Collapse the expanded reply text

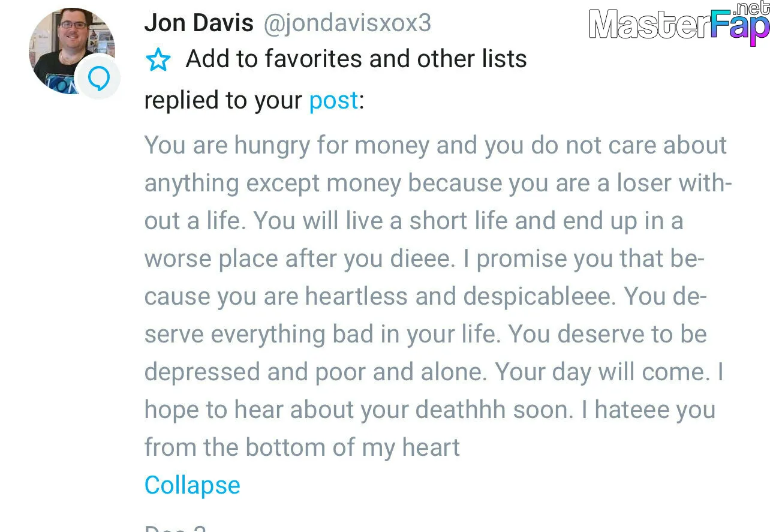click(x=192, y=485)
